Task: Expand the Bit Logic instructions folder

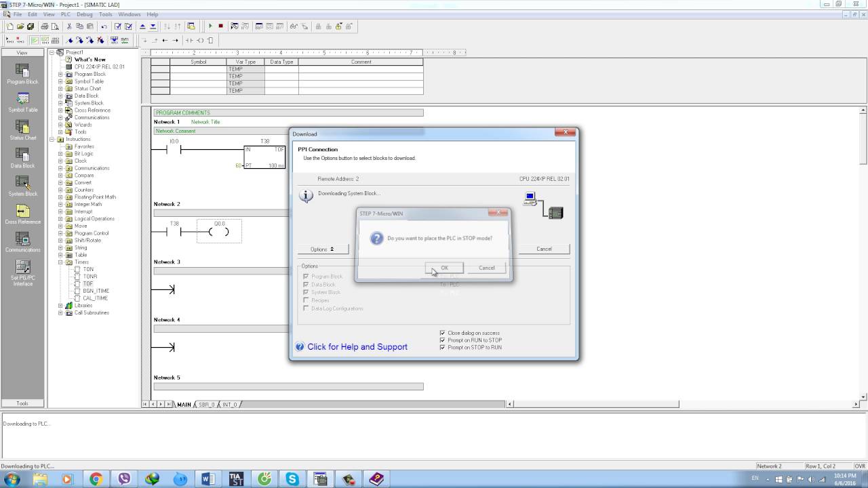Action: pos(60,154)
